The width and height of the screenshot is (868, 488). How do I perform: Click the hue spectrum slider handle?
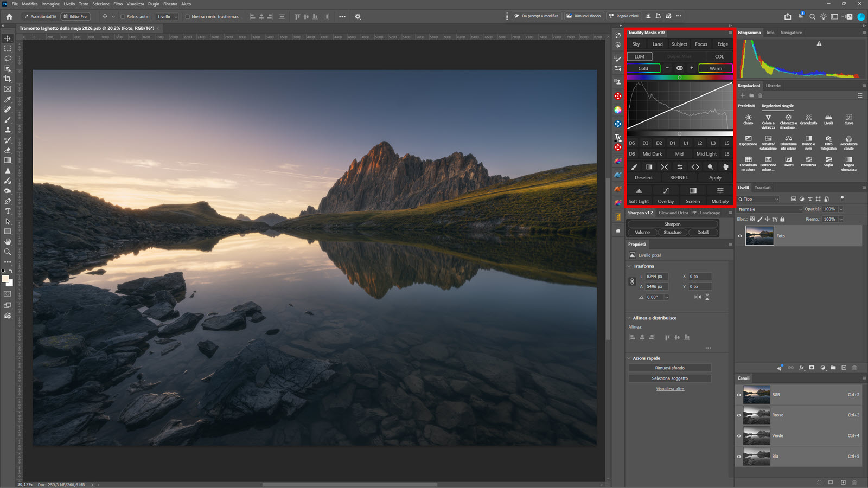tap(679, 78)
